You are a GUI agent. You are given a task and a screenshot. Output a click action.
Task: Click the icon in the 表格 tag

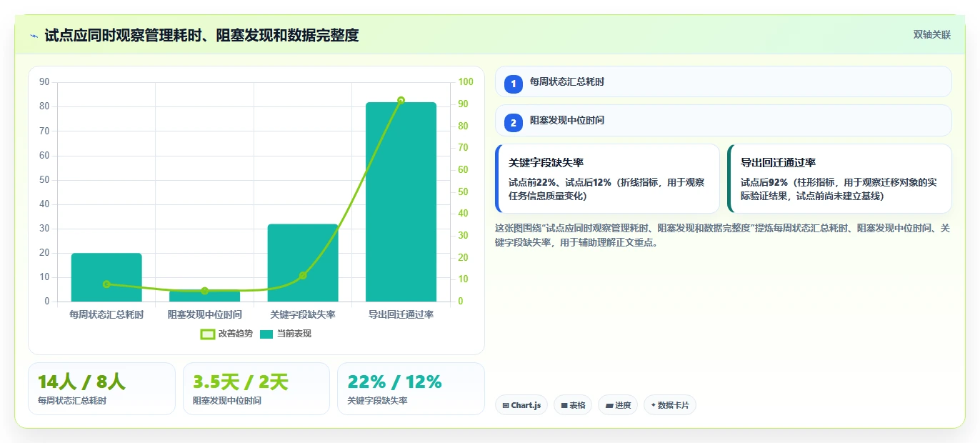[x=564, y=406]
